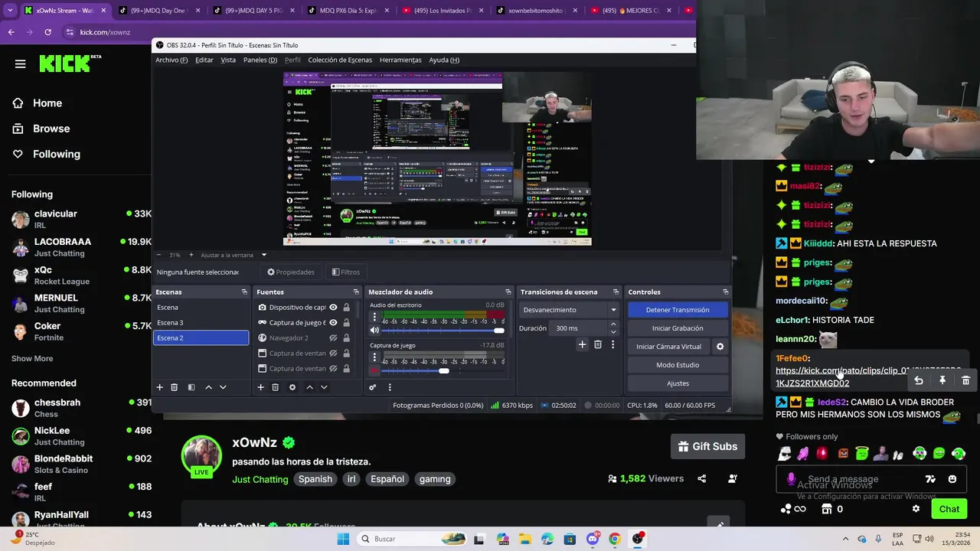Open Audio del escritorio options menu dots
Image resolution: width=980 pixels, height=551 pixels.
(374, 316)
